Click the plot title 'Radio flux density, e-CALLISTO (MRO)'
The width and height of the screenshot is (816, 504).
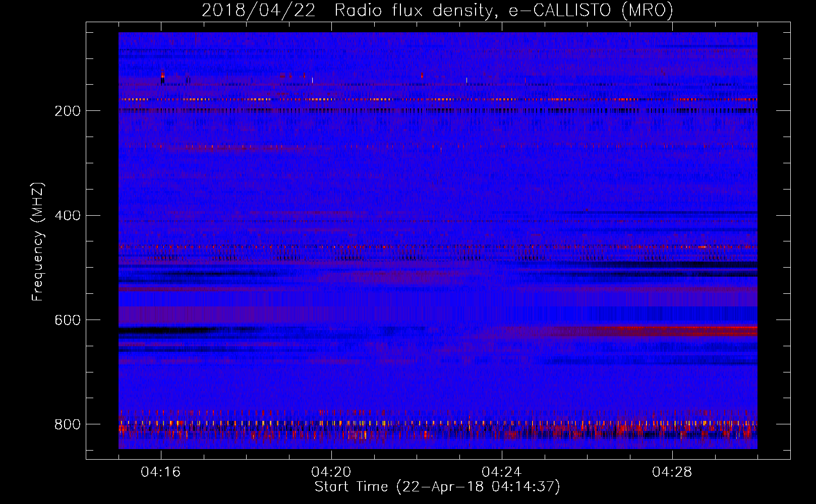tap(503, 10)
